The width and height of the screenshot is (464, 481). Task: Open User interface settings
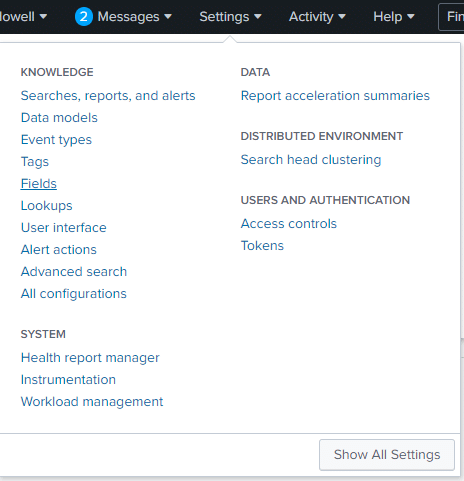point(64,228)
